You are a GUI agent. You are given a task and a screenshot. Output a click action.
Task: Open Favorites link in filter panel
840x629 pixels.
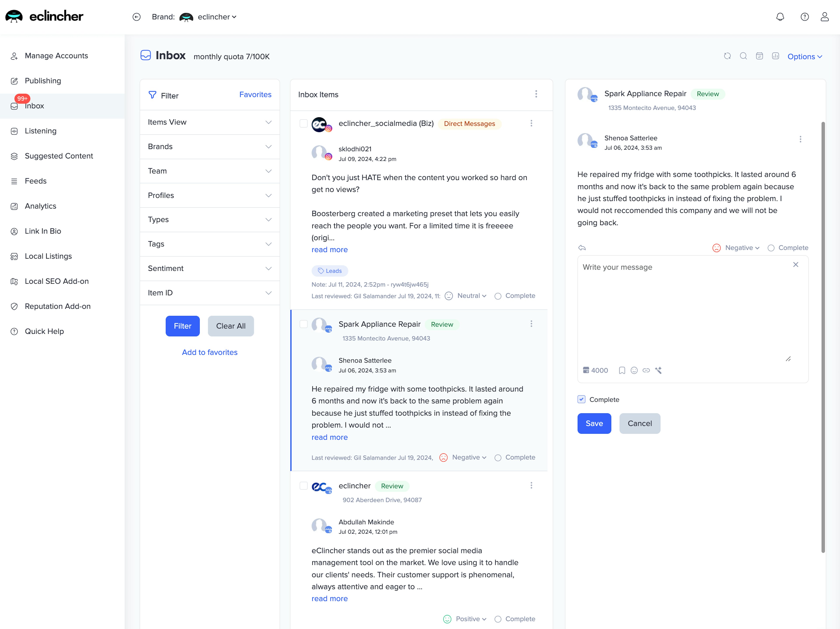coord(255,95)
